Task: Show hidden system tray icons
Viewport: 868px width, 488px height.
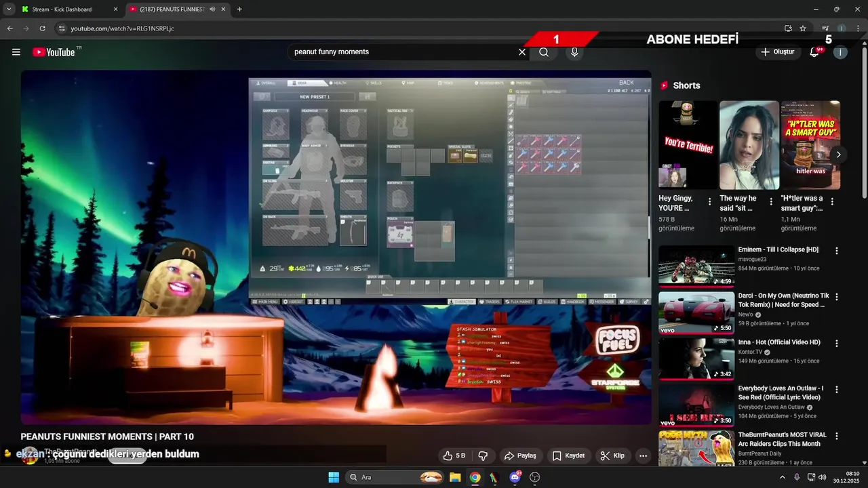Action: coord(782,477)
